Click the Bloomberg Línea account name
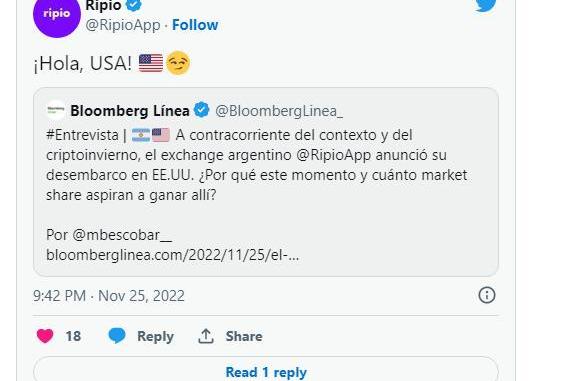Image resolution: width=564 pixels, height=381 pixels. (130, 110)
